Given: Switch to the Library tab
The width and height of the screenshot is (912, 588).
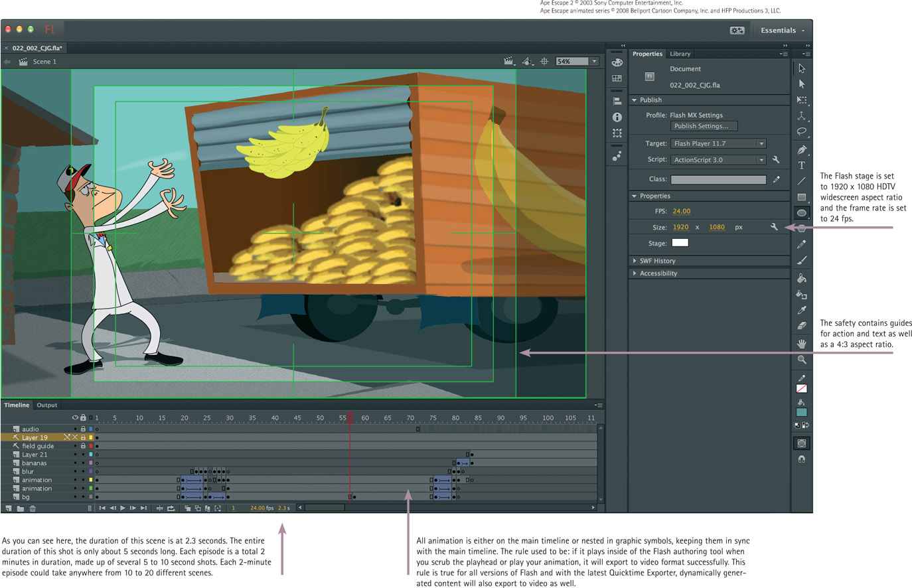Looking at the screenshot, I should pos(680,54).
